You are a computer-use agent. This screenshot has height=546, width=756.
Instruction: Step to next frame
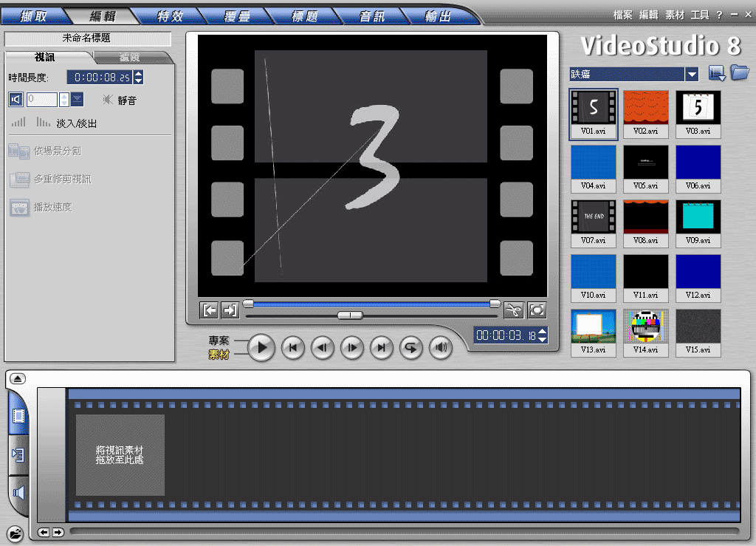352,347
